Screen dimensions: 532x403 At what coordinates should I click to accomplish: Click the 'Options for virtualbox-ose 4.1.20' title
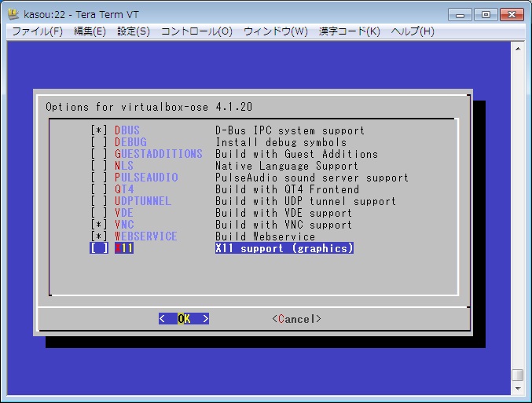pos(149,107)
